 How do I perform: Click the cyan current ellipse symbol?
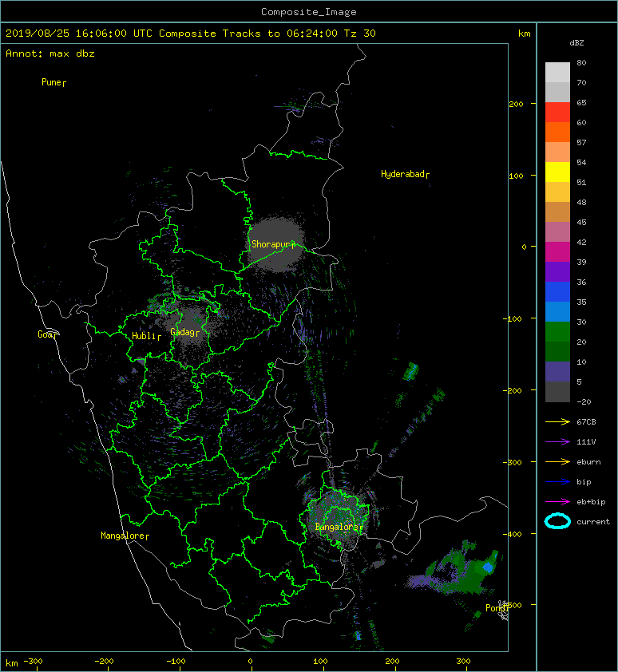pyautogui.click(x=557, y=521)
